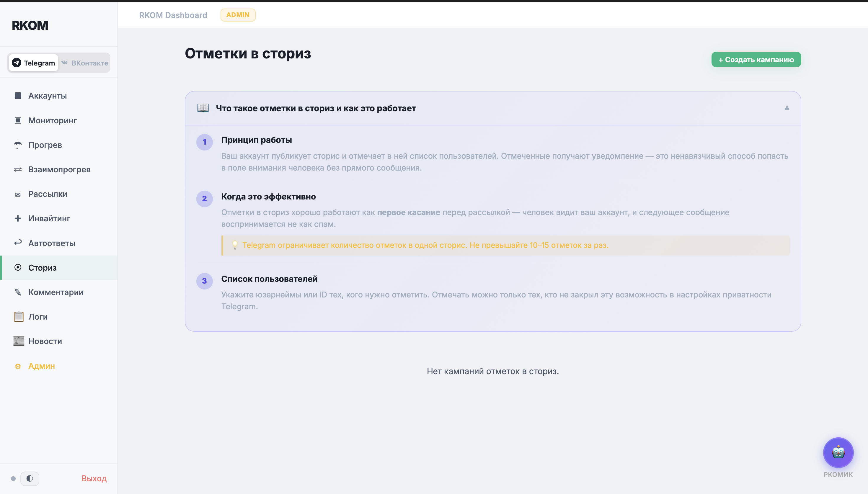
Task: Click the RKOM Dashboard title
Action: point(173,15)
